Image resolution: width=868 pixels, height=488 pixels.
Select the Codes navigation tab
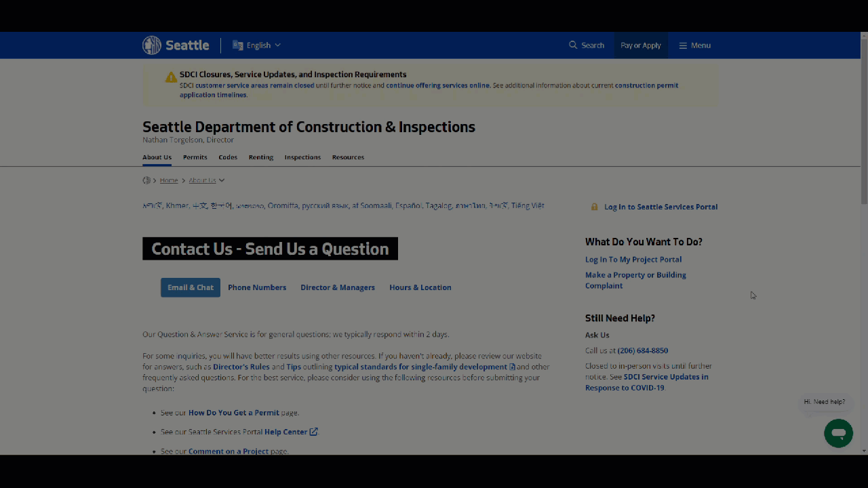[228, 157]
